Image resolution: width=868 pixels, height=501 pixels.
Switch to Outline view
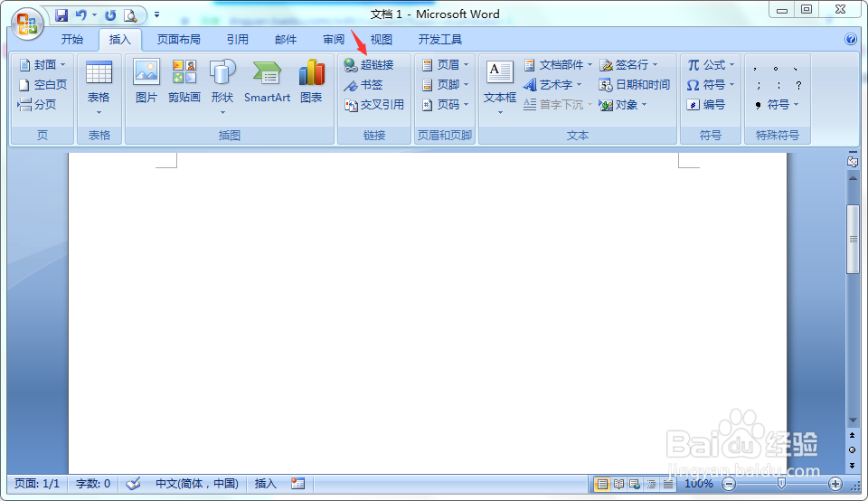[652, 485]
